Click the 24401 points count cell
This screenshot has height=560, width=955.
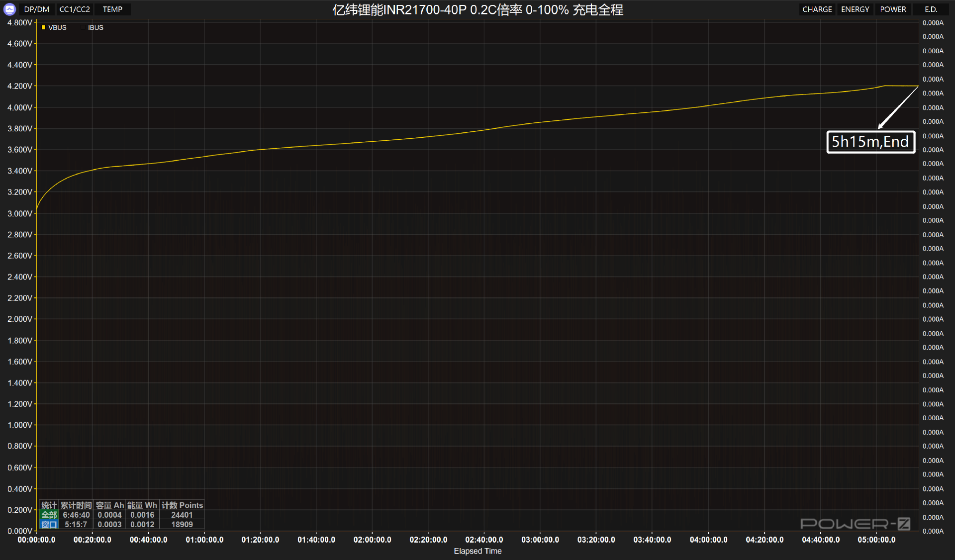(182, 515)
